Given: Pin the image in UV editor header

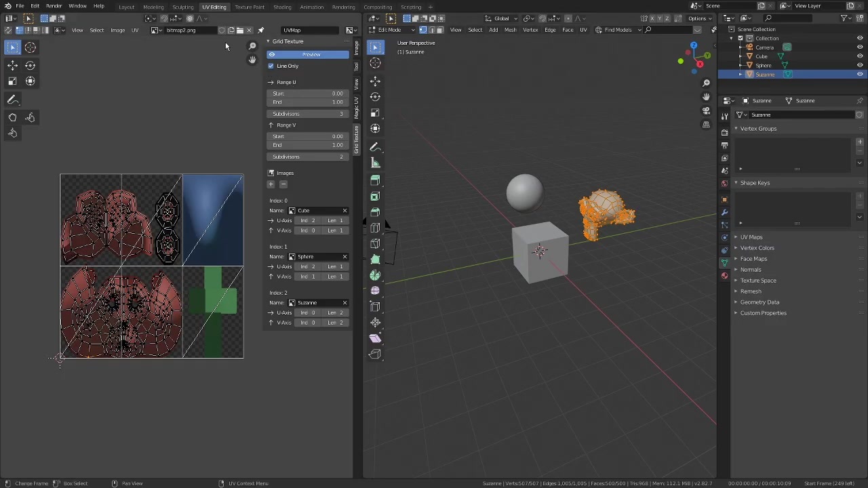Looking at the screenshot, I should click(260, 30).
